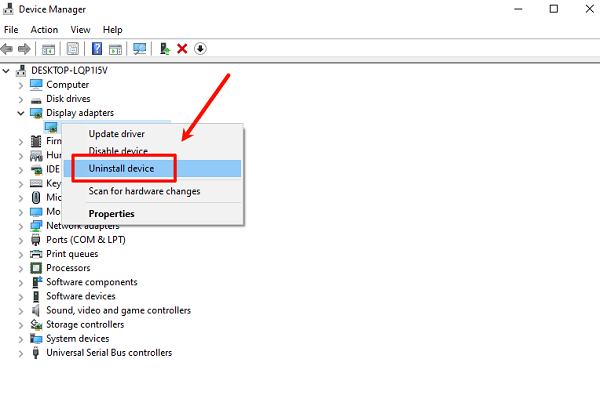Select the Print queues label
600x413 pixels.
click(x=72, y=254)
